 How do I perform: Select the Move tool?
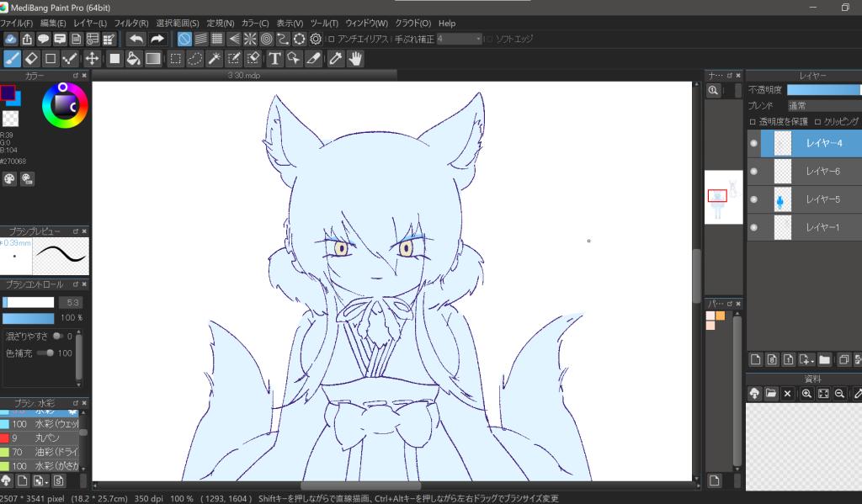(92, 58)
